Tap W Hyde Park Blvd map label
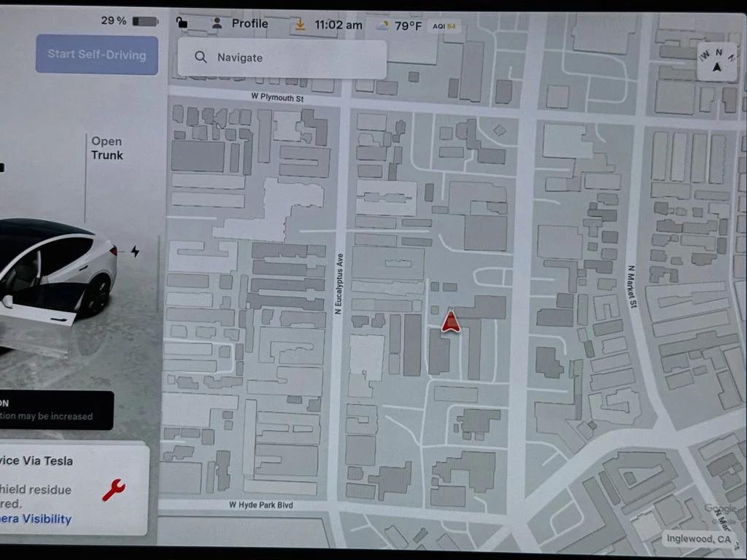The image size is (747, 560). tap(261, 505)
